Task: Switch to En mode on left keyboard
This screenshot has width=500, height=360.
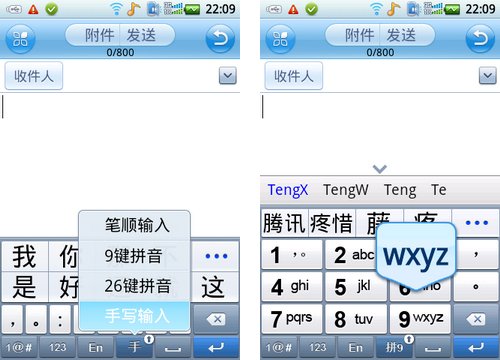Action: (x=96, y=348)
